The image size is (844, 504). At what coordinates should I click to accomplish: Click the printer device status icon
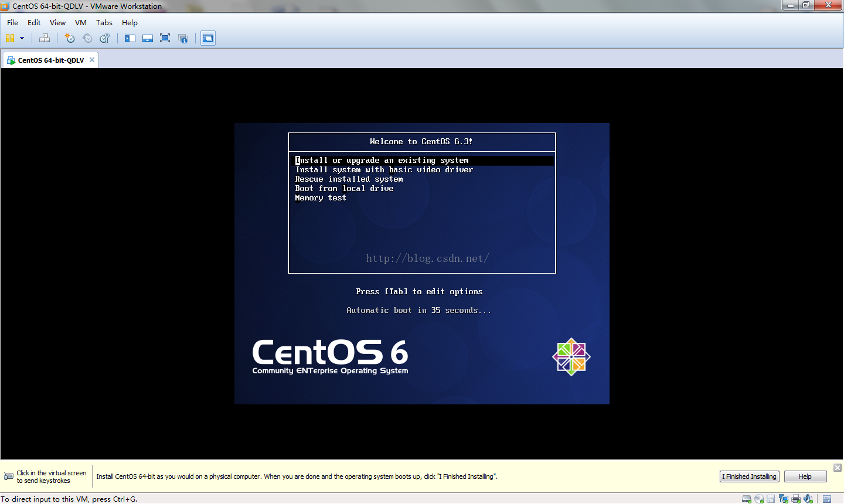point(796,499)
